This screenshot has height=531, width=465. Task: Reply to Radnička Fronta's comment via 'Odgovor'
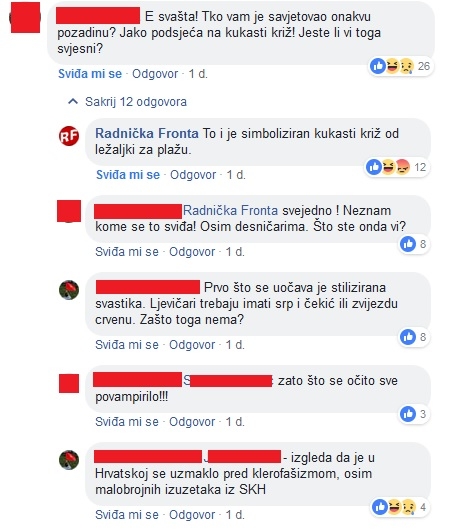coord(193,174)
